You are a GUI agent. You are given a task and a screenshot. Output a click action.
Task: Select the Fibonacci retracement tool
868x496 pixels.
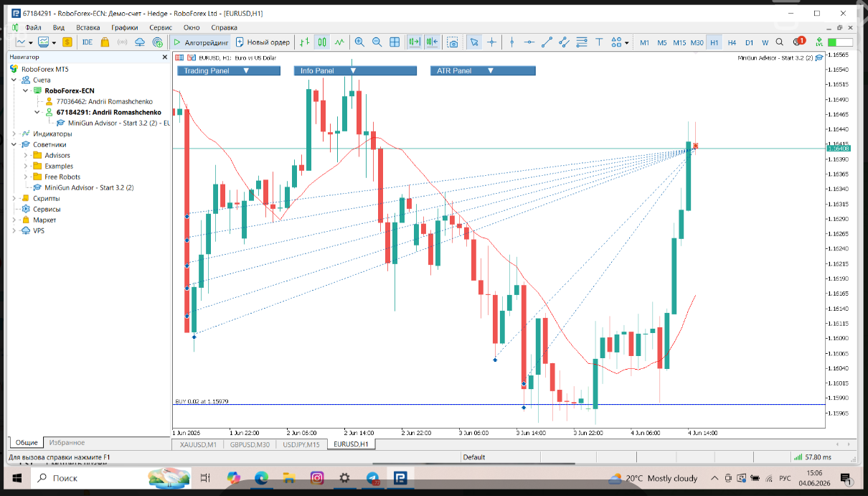[x=582, y=42]
